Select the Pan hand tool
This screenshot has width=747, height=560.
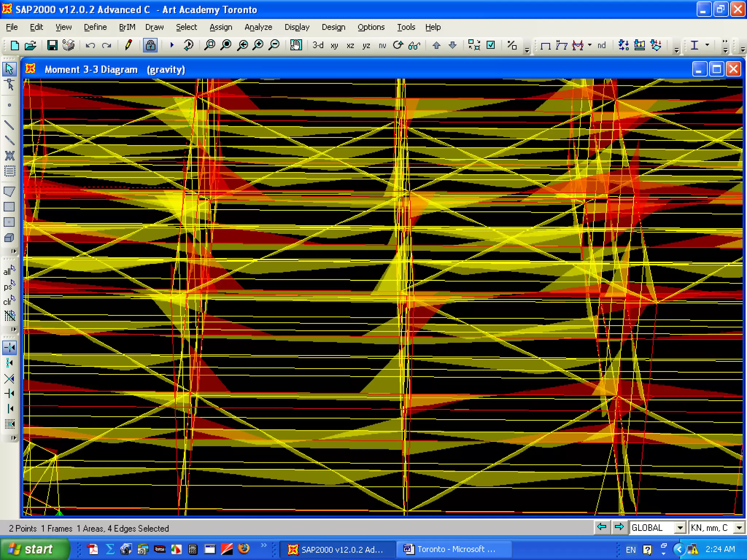296,45
